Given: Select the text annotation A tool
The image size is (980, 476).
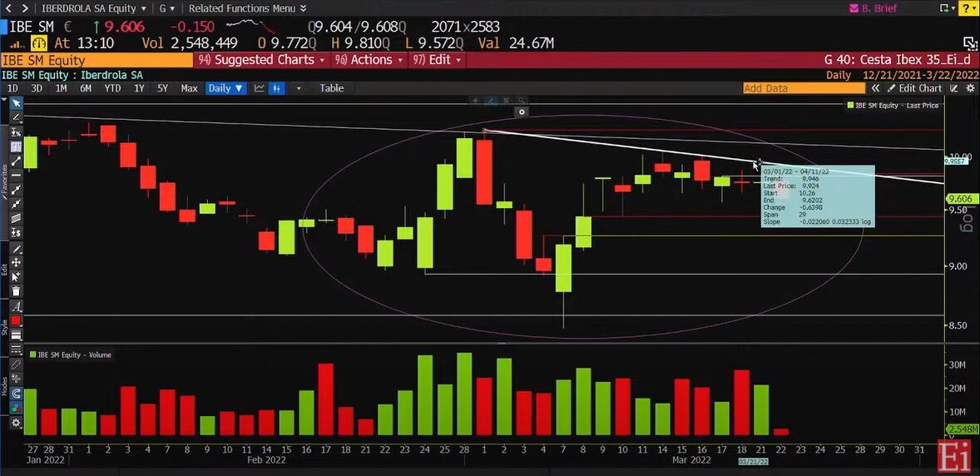Looking at the screenshot, I should [x=17, y=306].
